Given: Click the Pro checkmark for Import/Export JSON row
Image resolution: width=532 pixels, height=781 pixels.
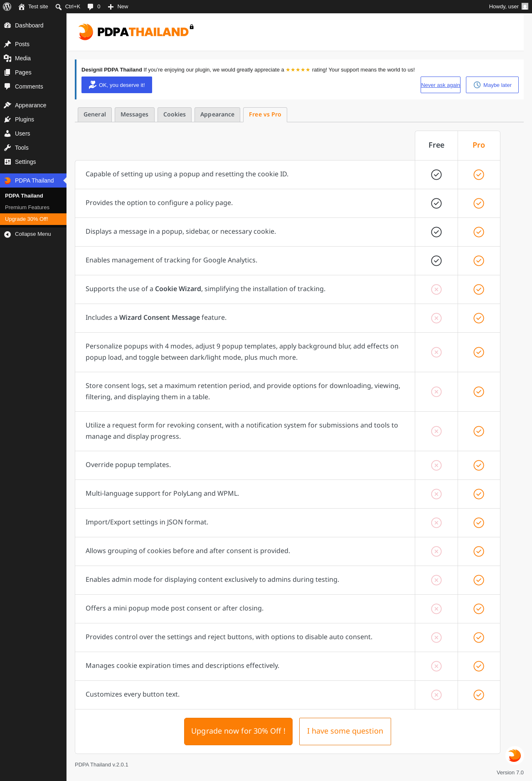Looking at the screenshot, I should (479, 523).
